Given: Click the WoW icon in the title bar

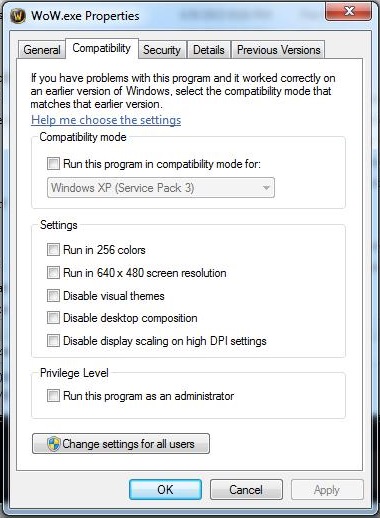Looking at the screenshot, I should point(18,16).
